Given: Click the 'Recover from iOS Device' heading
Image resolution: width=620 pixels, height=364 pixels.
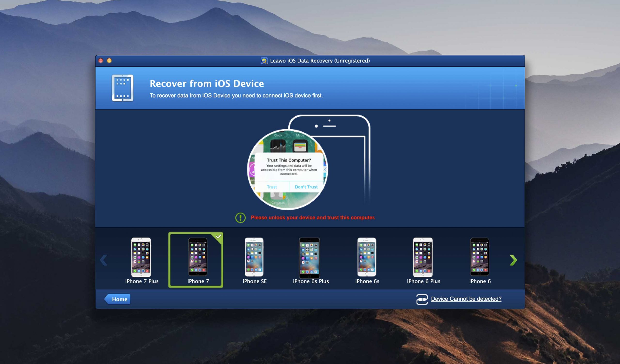Looking at the screenshot, I should pos(207,83).
